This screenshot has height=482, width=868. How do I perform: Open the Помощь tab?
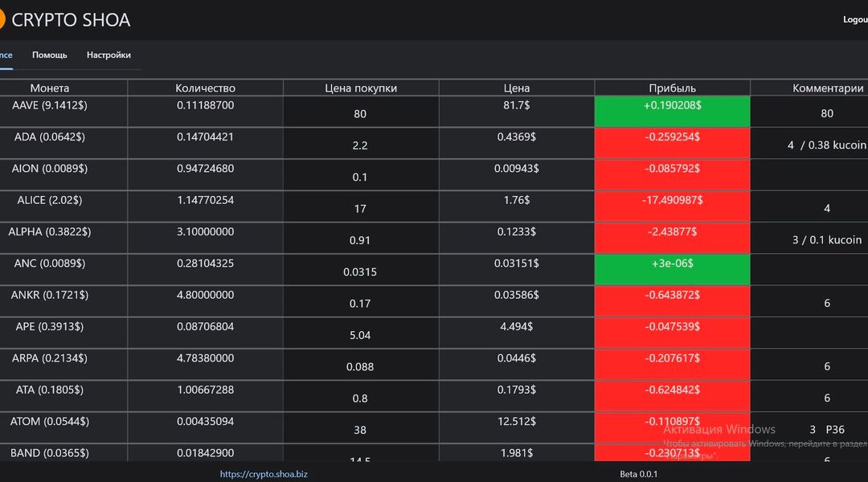(x=49, y=55)
